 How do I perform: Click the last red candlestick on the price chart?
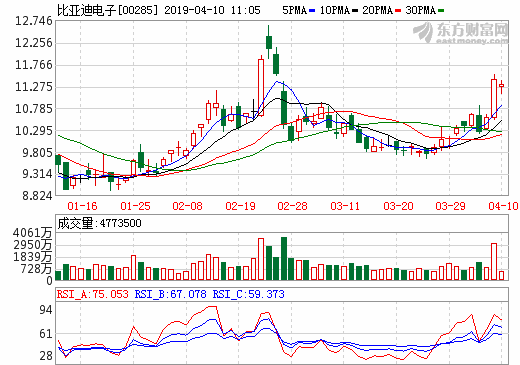(x=501, y=86)
